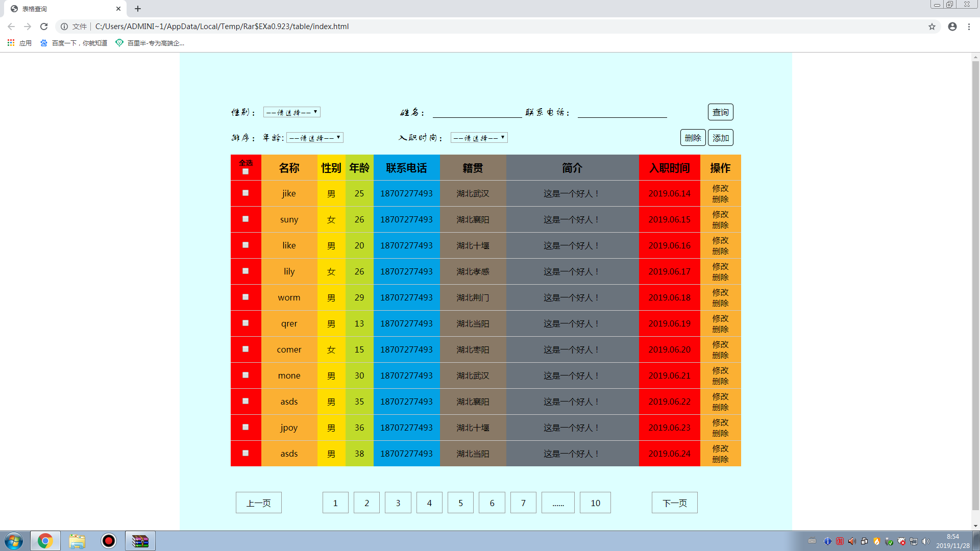Click the 添加 add button
The width and height of the screenshot is (980, 551).
coord(721,137)
